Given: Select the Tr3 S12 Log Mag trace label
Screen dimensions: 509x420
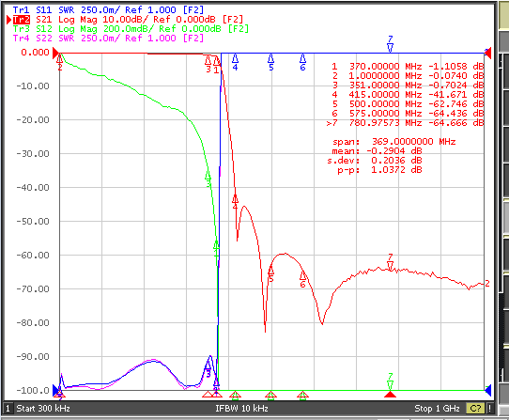Looking at the screenshot, I should 131,29.
